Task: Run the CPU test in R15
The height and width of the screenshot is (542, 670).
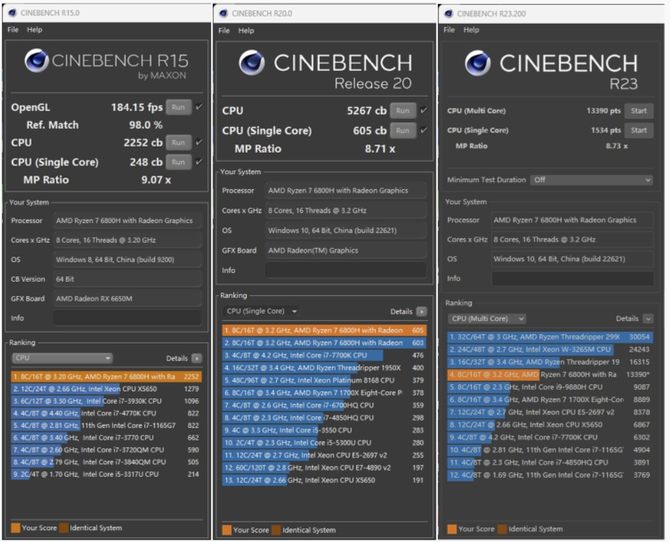Action: [x=179, y=142]
